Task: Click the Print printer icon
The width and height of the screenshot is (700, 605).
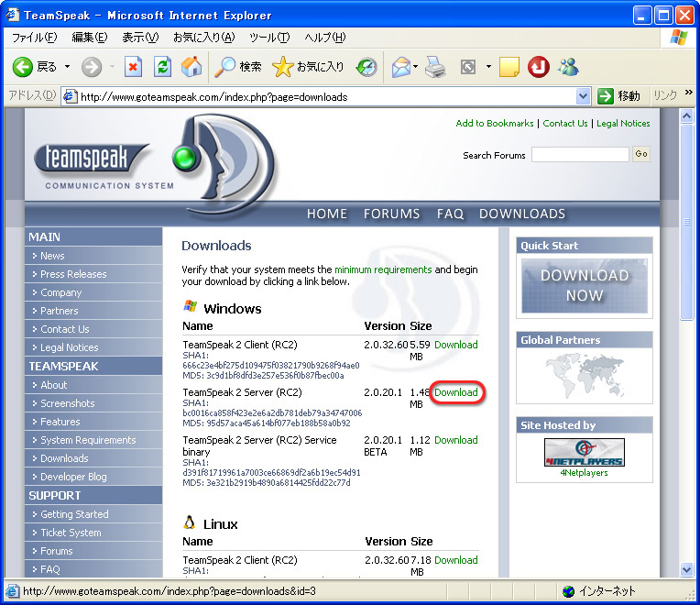Action: pos(435,68)
